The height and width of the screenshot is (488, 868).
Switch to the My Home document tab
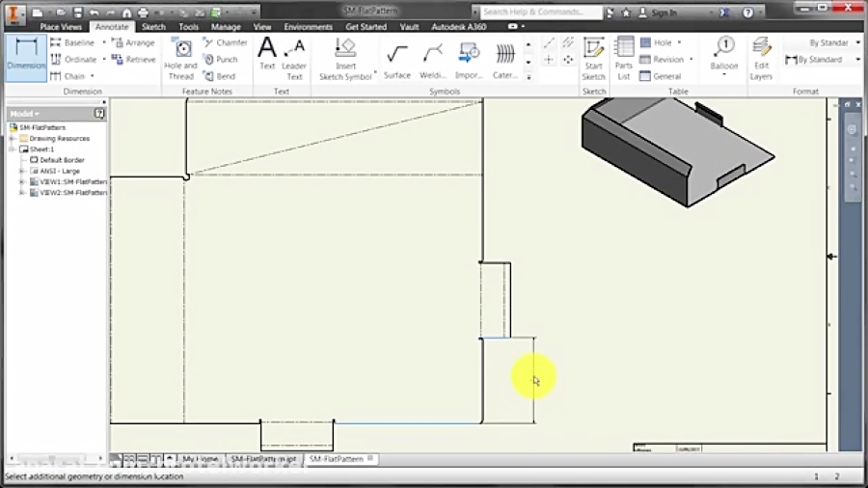(x=201, y=459)
